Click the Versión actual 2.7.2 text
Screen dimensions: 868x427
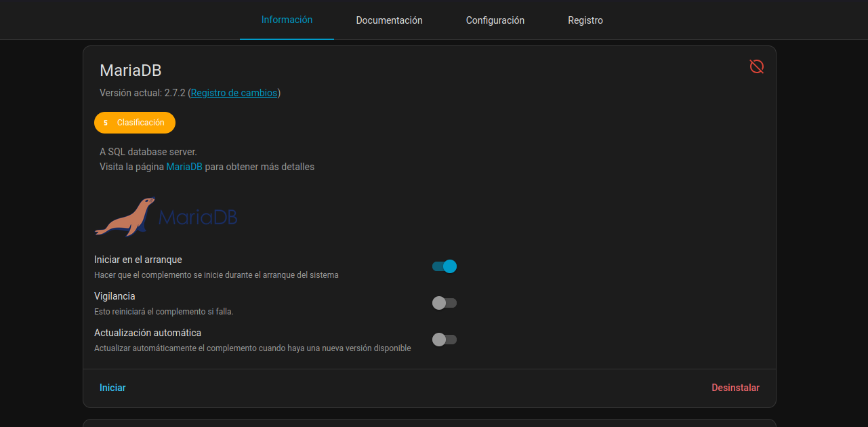click(x=142, y=93)
